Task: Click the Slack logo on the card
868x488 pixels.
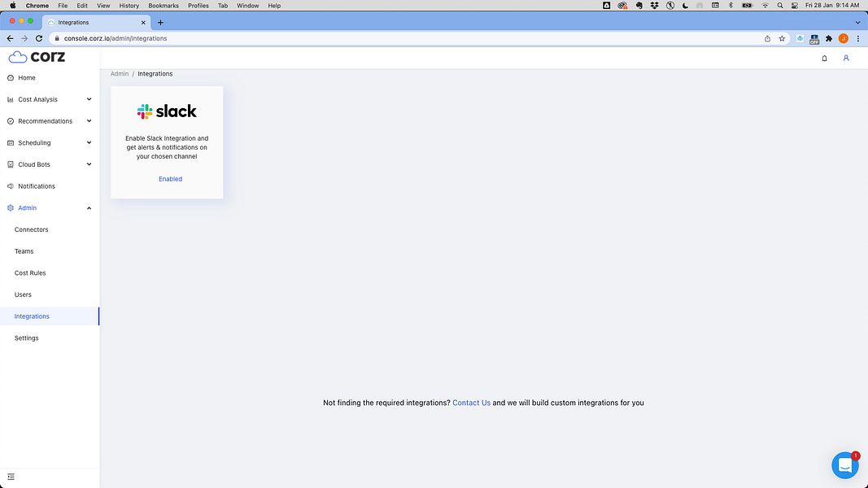Action: tap(167, 111)
